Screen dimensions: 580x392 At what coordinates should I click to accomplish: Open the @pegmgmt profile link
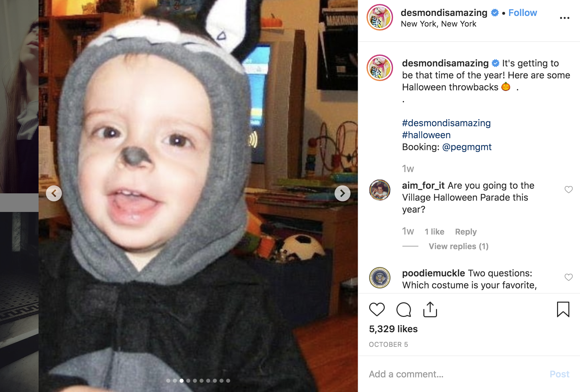(467, 147)
